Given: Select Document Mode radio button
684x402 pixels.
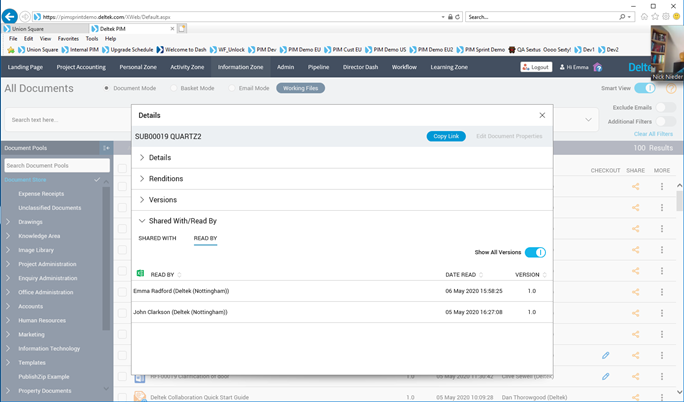Looking at the screenshot, I should (106, 88).
